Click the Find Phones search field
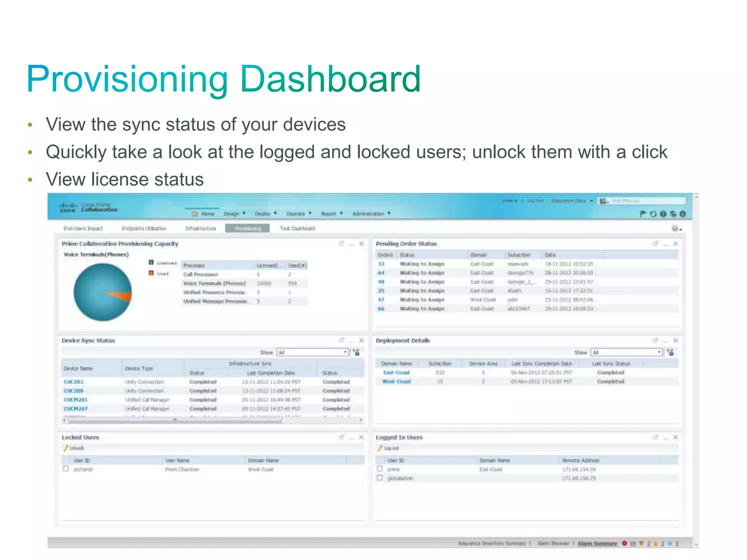This screenshot has height=560, width=747. tap(646, 201)
